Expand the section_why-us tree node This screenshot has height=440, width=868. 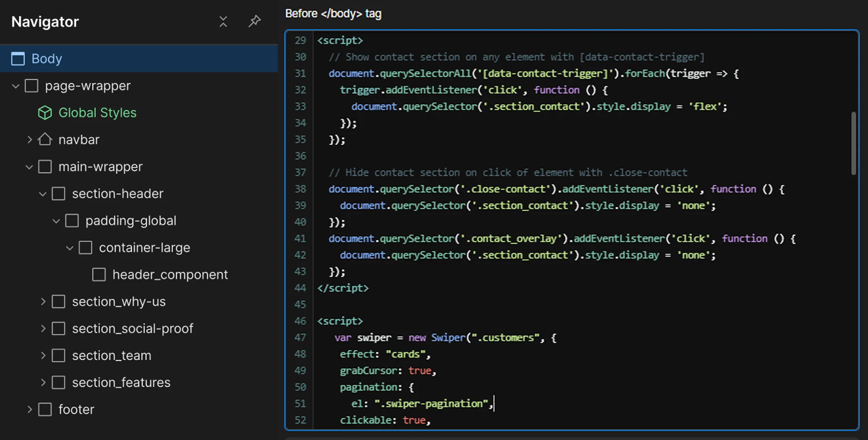(43, 301)
